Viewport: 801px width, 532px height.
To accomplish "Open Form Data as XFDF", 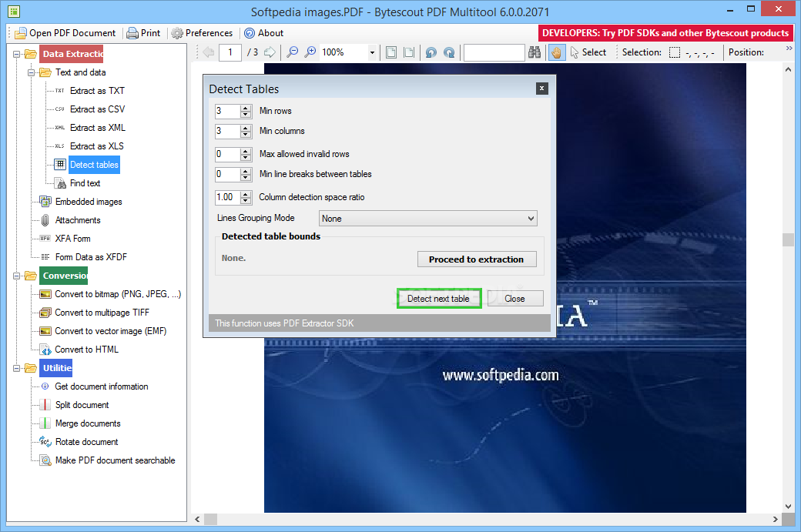I will [x=91, y=257].
